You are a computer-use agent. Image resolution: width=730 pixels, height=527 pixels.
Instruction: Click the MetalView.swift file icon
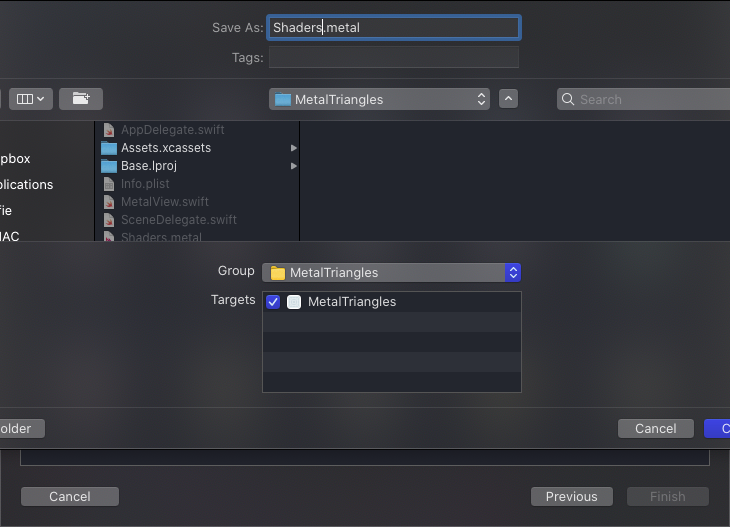(x=109, y=202)
